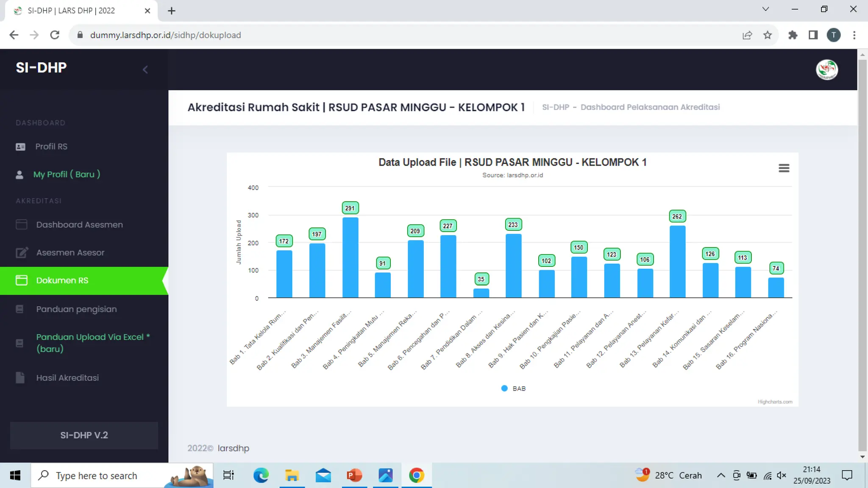The width and height of the screenshot is (868, 488).
Task: Open Hasil Akreditasi file icon
Action: pyautogui.click(x=20, y=378)
